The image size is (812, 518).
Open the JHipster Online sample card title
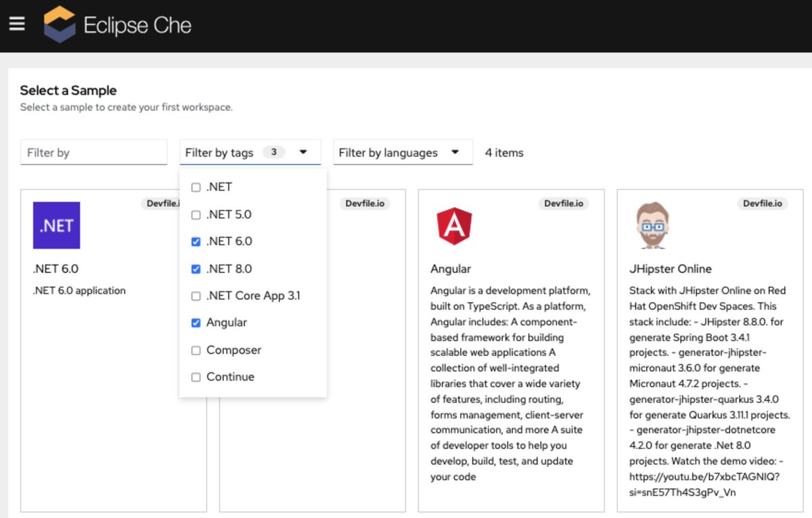671,269
